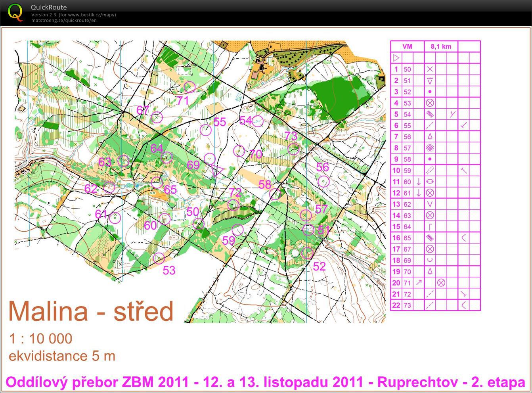The height and width of the screenshot is (393, 532).
Task: Select the map control circle labeled 67
Action: pyautogui.click(x=157, y=117)
